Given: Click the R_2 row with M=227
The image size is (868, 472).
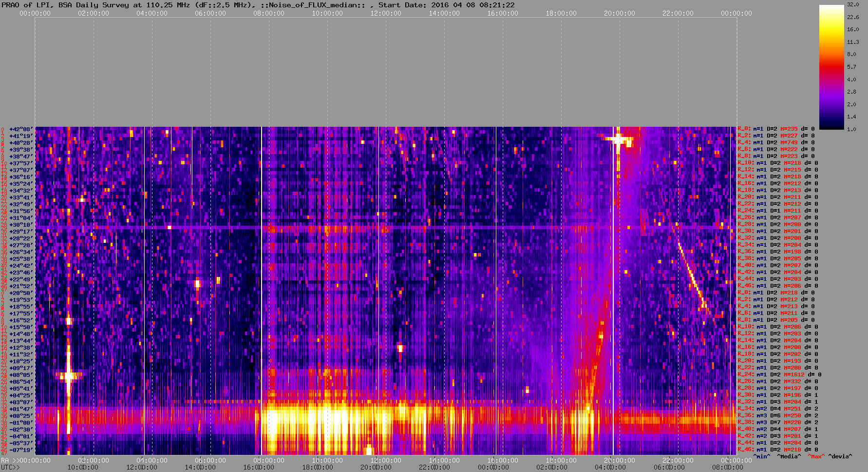Looking at the screenshot, I should point(776,136).
